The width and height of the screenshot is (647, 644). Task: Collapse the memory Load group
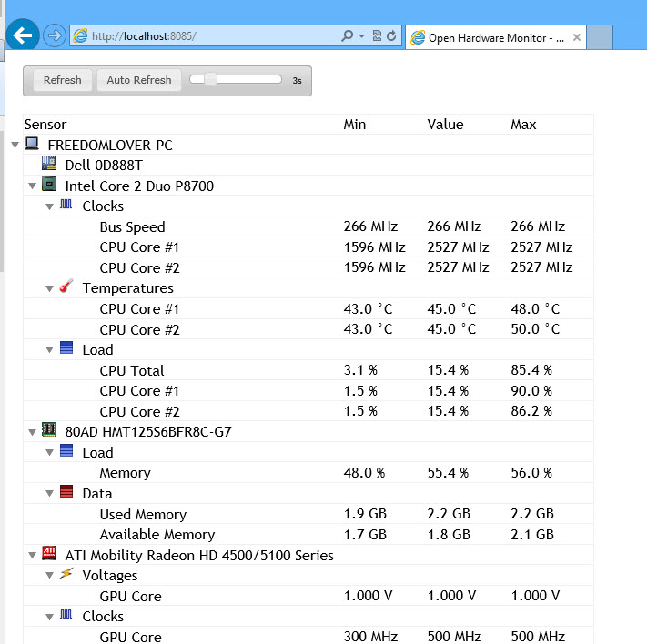[x=49, y=453]
